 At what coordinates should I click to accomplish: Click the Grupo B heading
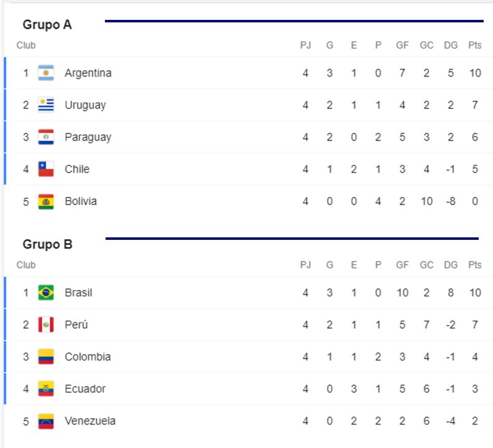click(x=47, y=244)
